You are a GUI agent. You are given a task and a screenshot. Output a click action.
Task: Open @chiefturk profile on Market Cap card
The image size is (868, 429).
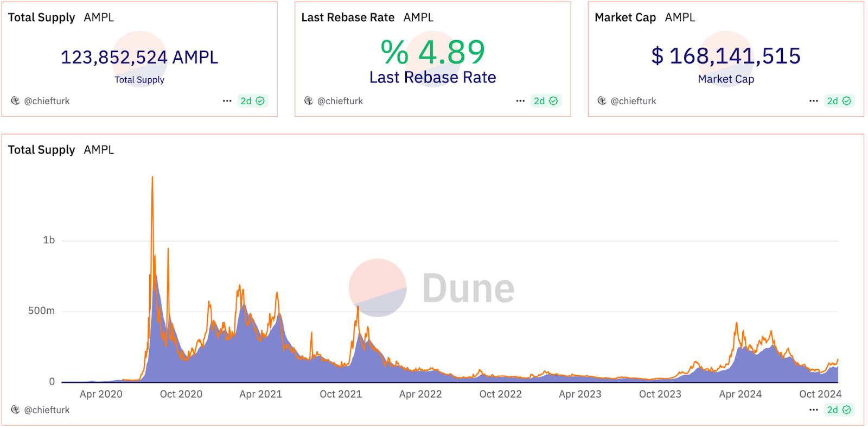[x=633, y=101]
